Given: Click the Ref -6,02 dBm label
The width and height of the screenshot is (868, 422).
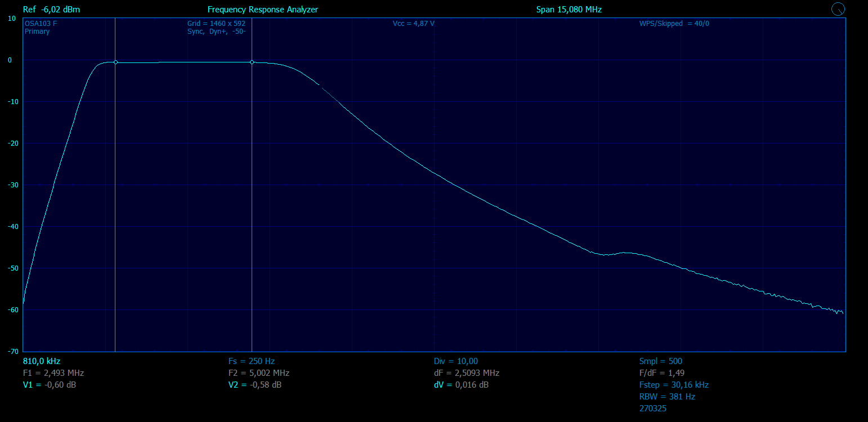Looking at the screenshot, I should 51,10.
